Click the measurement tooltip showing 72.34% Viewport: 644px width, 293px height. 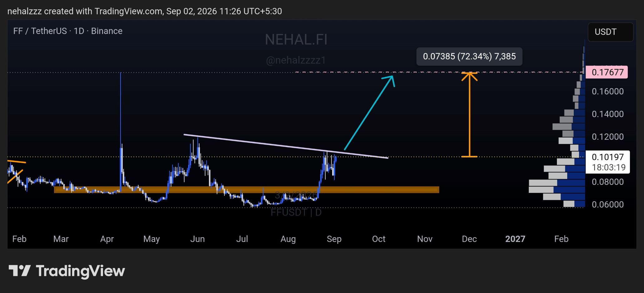click(469, 56)
